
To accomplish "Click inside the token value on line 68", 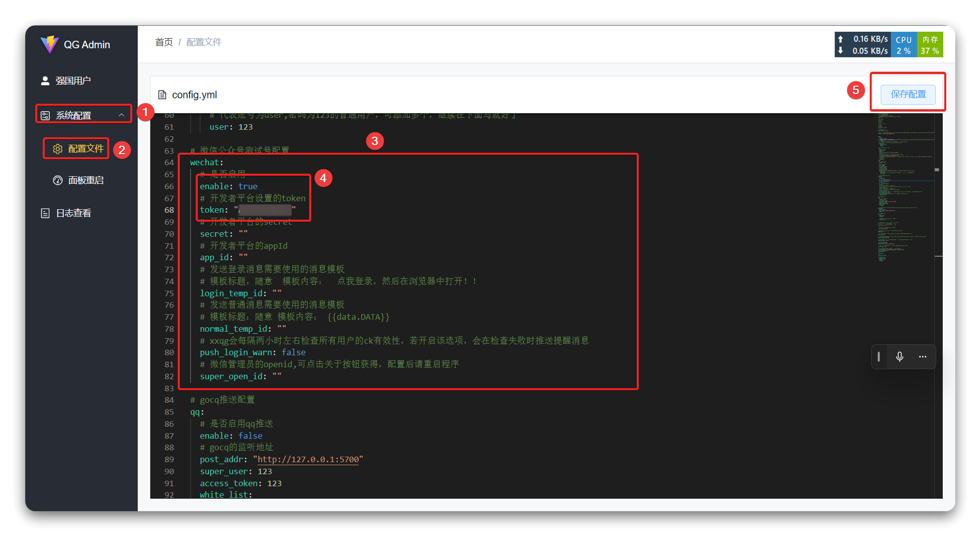I will (265, 210).
